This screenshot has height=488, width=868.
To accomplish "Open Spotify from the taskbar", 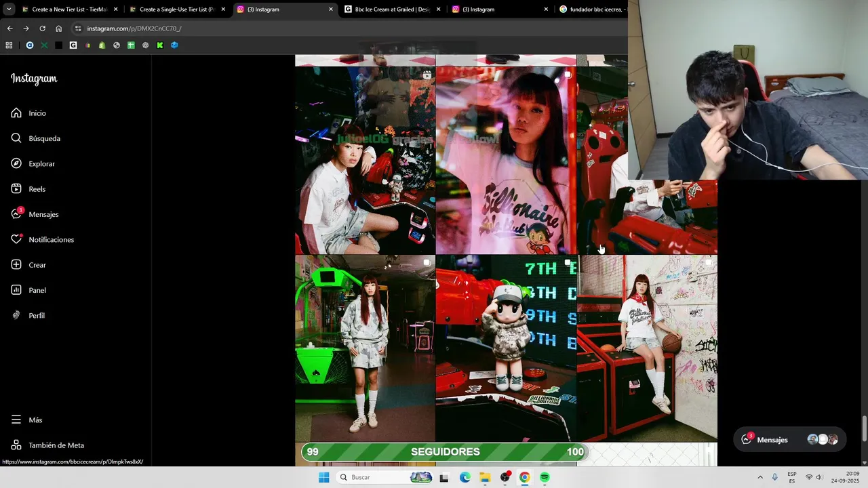I will [545, 477].
